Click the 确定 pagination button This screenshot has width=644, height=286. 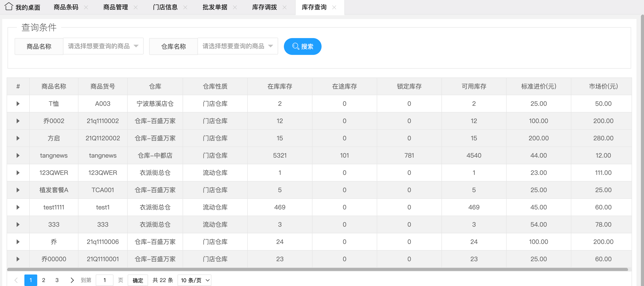coord(138,280)
